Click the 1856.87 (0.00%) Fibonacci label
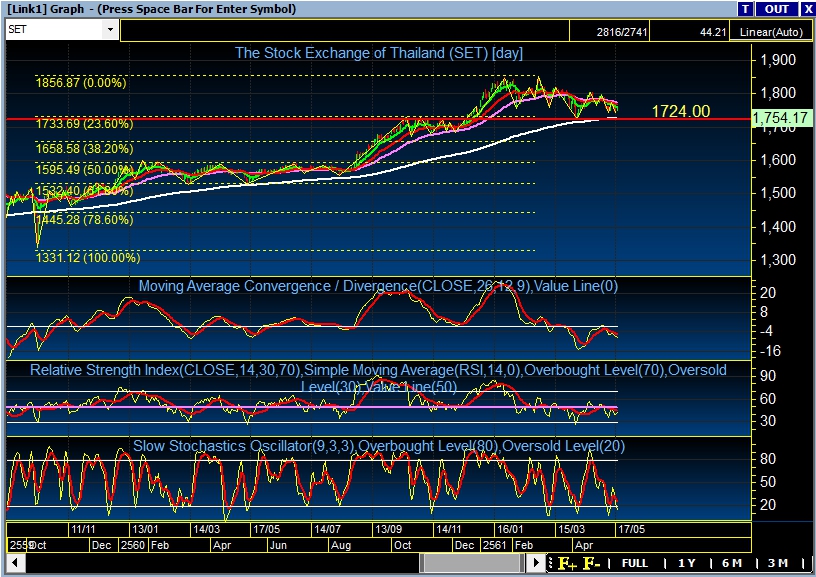816x577 pixels. pos(81,83)
